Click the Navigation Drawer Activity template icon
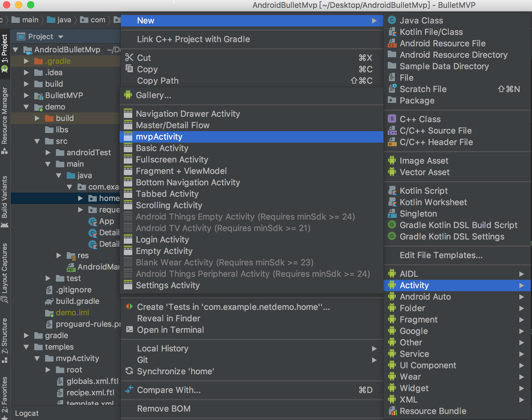Image resolution: width=532 pixels, height=420 pixels. tap(128, 113)
